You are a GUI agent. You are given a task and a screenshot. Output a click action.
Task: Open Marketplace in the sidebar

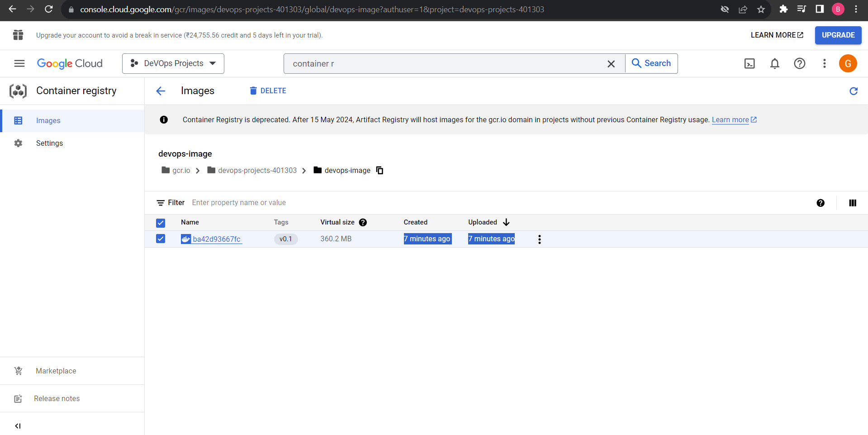pyautogui.click(x=72, y=371)
